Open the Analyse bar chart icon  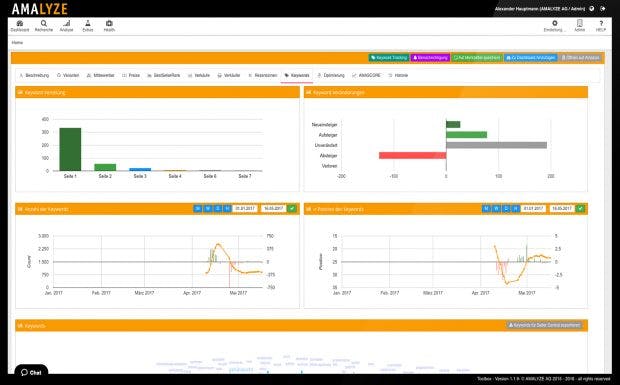66,26
